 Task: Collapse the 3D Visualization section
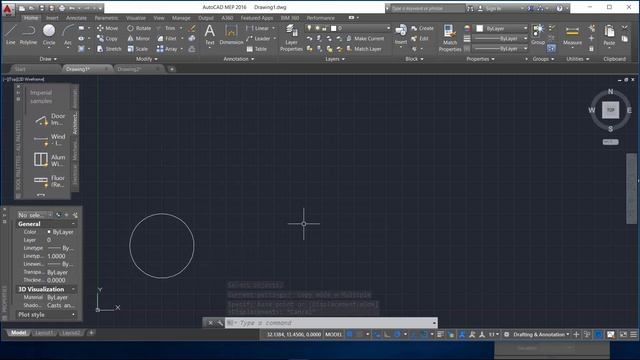point(73,289)
